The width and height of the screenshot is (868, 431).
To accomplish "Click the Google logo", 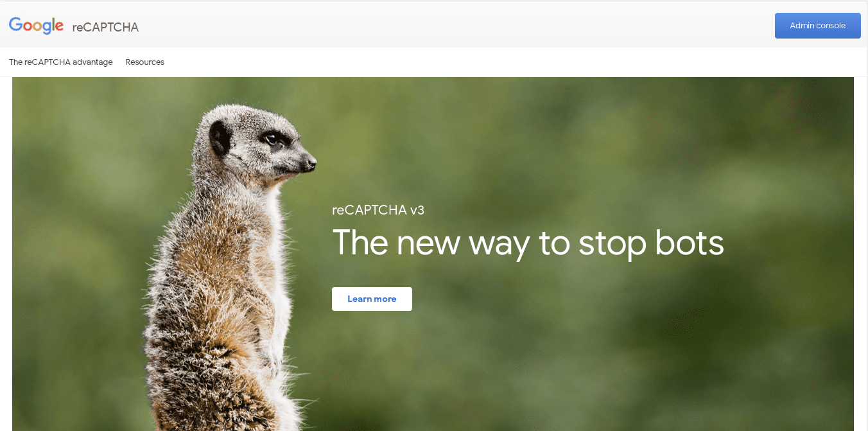I will (36, 26).
